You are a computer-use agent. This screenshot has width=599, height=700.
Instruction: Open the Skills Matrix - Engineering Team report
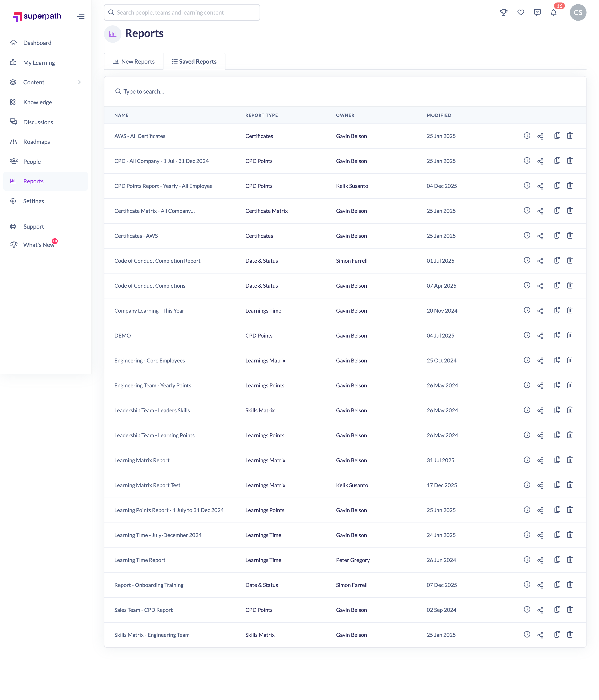(x=152, y=635)
